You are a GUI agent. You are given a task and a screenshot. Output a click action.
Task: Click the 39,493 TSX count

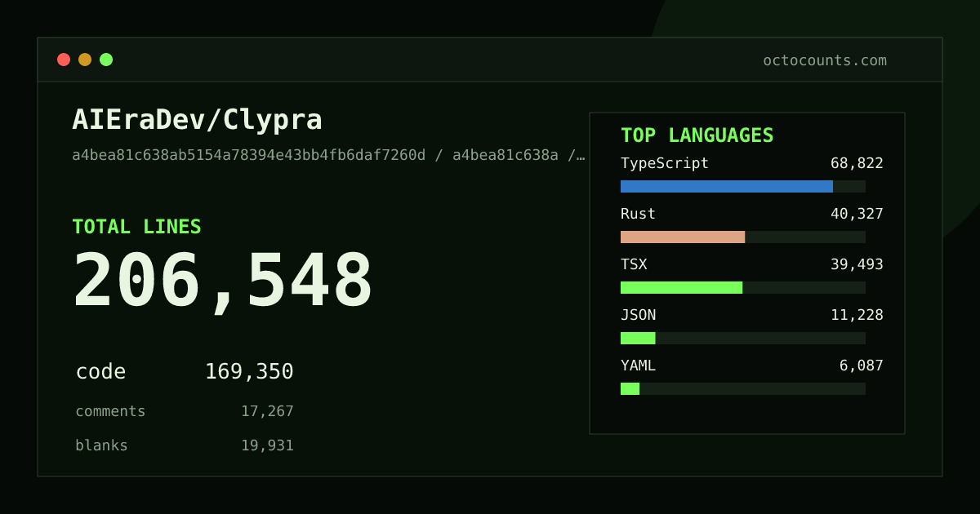pyautogui.click(x=857, y=264)
